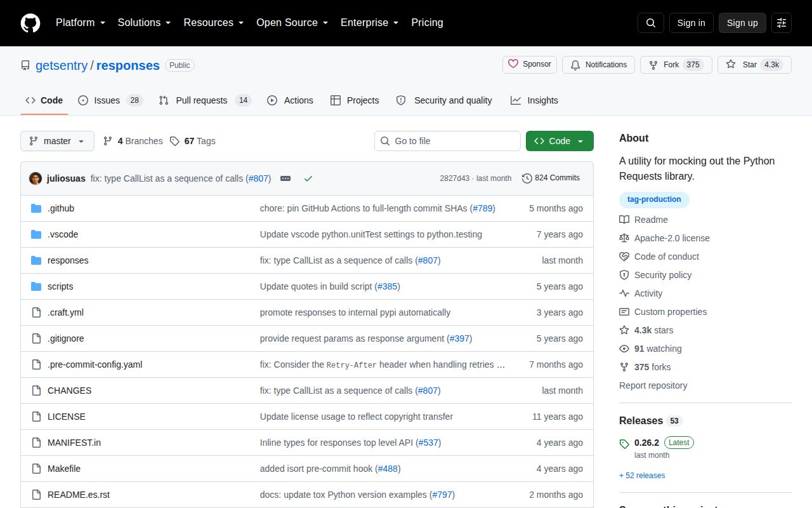This screenshot has height=508, width=812.
Task: Click the release tag icon for 0.26.2
Action: coord(624,444)
